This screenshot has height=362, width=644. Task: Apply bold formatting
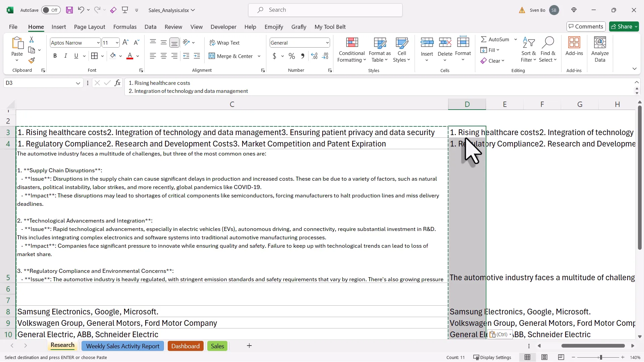point(55,56)
